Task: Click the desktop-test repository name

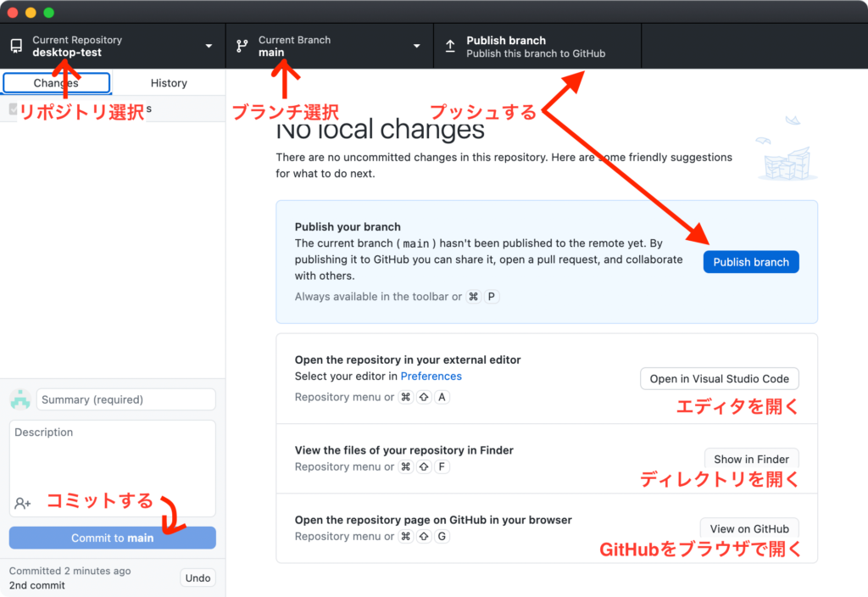Action: [x=67, y=53]
